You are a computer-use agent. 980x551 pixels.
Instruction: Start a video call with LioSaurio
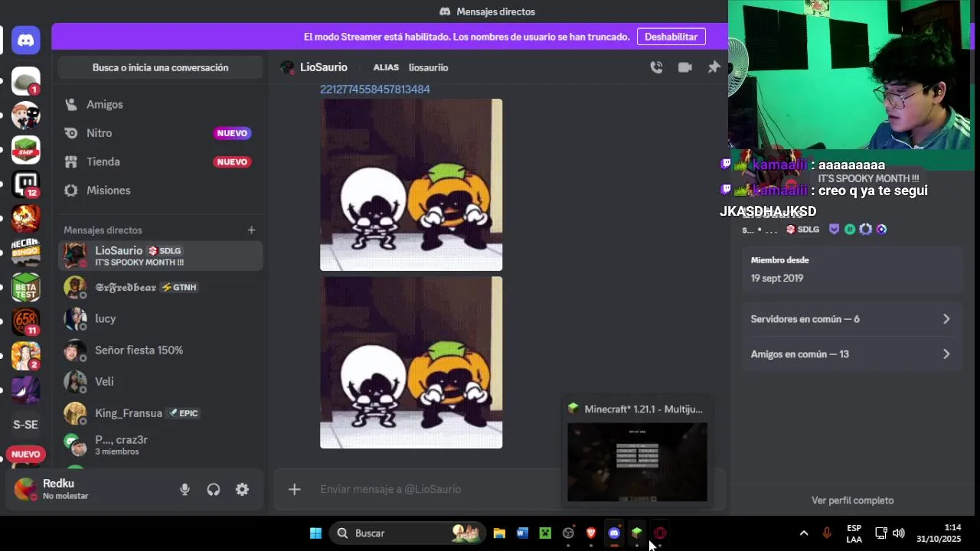coord(685,67)
